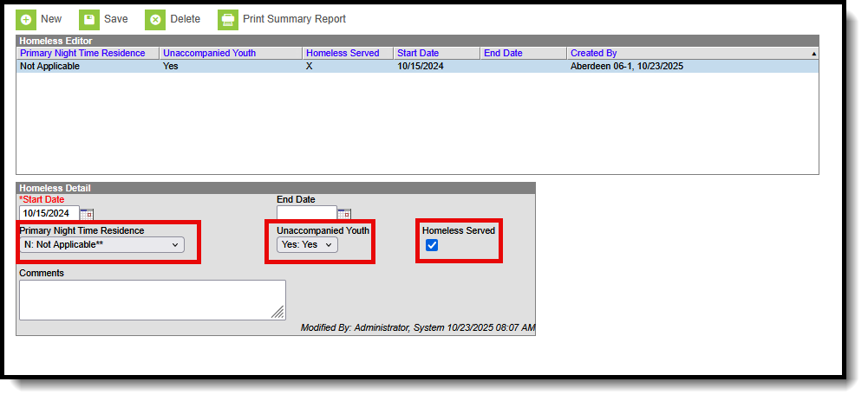The height and width of the screenshot is (401, 868).
Task: Click the Aberdeen 06-1, 10/23/2025 cell
Action: 627,67
